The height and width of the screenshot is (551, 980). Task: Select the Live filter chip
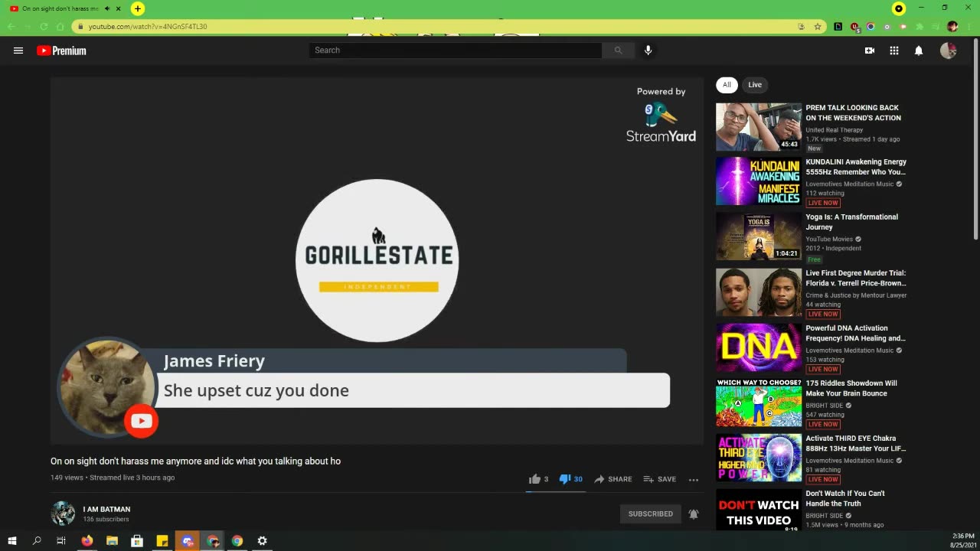[755, 85]
